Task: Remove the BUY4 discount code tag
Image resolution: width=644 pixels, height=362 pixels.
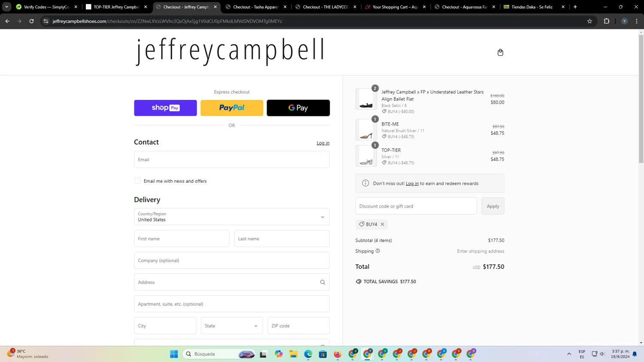Action: click(x=382, y=224)
